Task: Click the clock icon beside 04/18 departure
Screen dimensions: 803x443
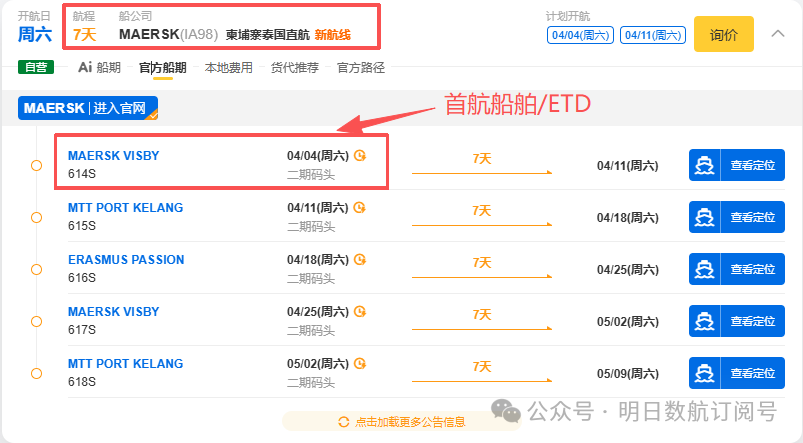Action: point(360,260)
